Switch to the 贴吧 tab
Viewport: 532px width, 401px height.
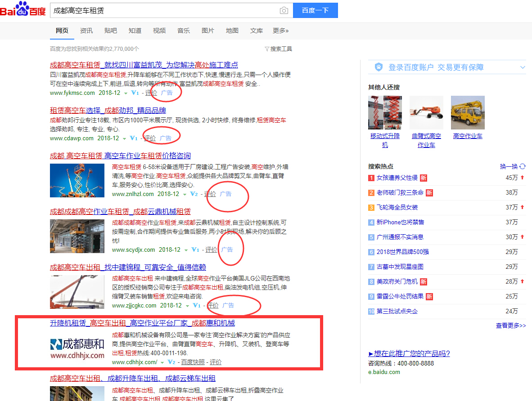point(111,31)
